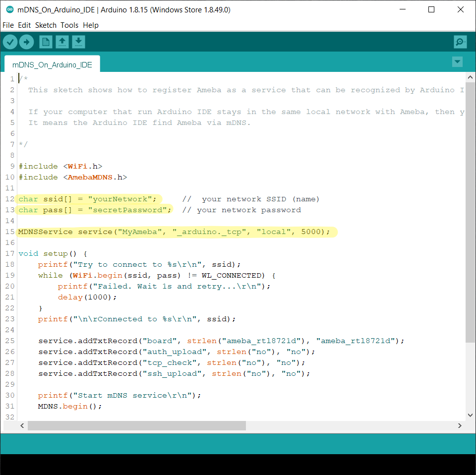Screen dimensions: 476x475
Task: Close the Arduino IDE window
Action: tap(461, 10)
